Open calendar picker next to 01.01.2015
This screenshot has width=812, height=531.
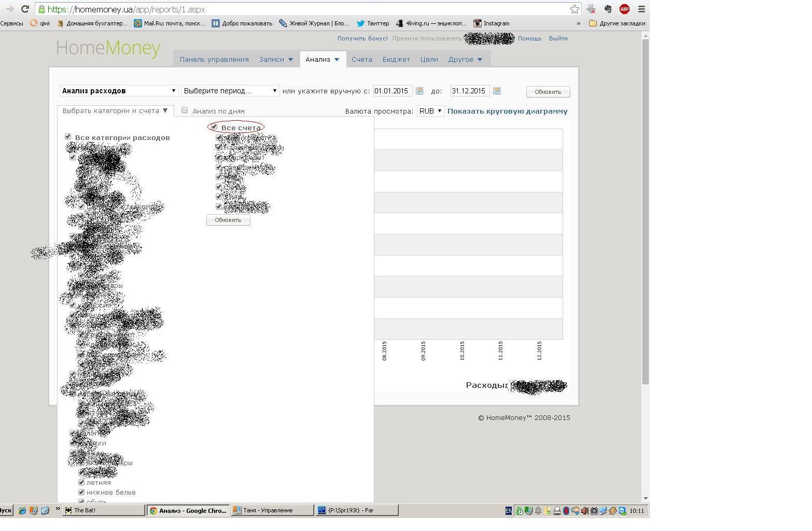(x=419, y=91)
